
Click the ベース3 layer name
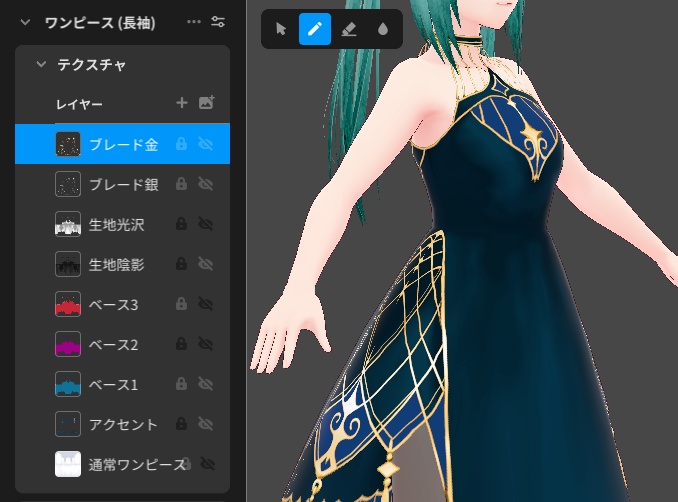pos(114,304)
